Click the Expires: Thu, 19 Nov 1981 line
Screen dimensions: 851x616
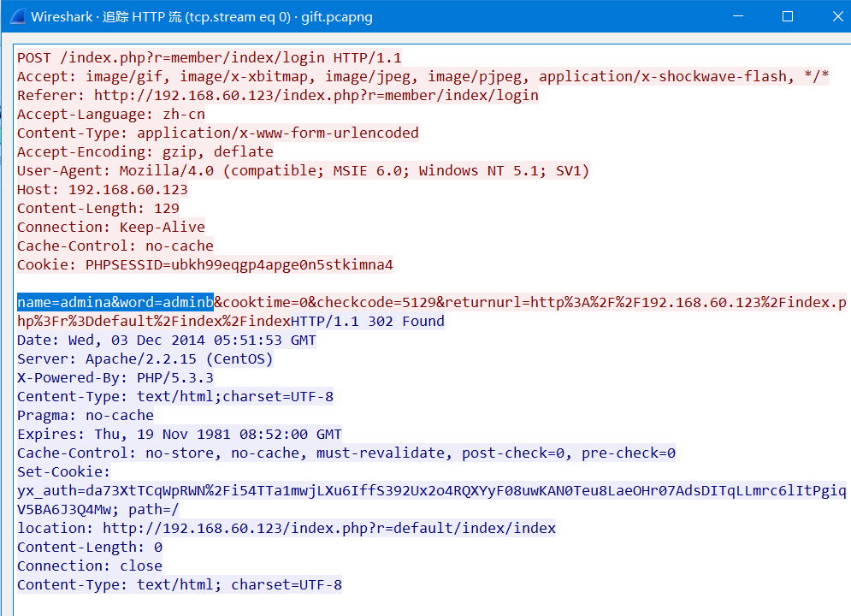click(180, 434)
